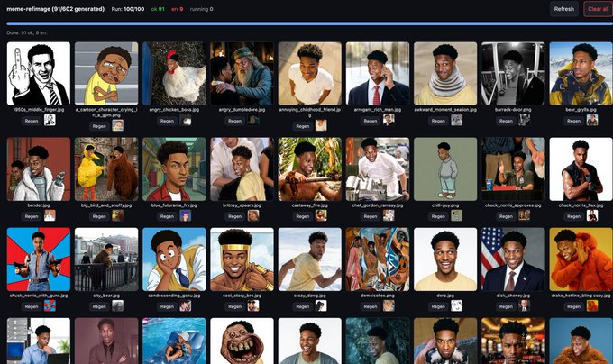The width and height of the screenshot is (613, 364).
Task: Click the small reference icon under annoying_childhood_friend
Action: click(321, 125)
